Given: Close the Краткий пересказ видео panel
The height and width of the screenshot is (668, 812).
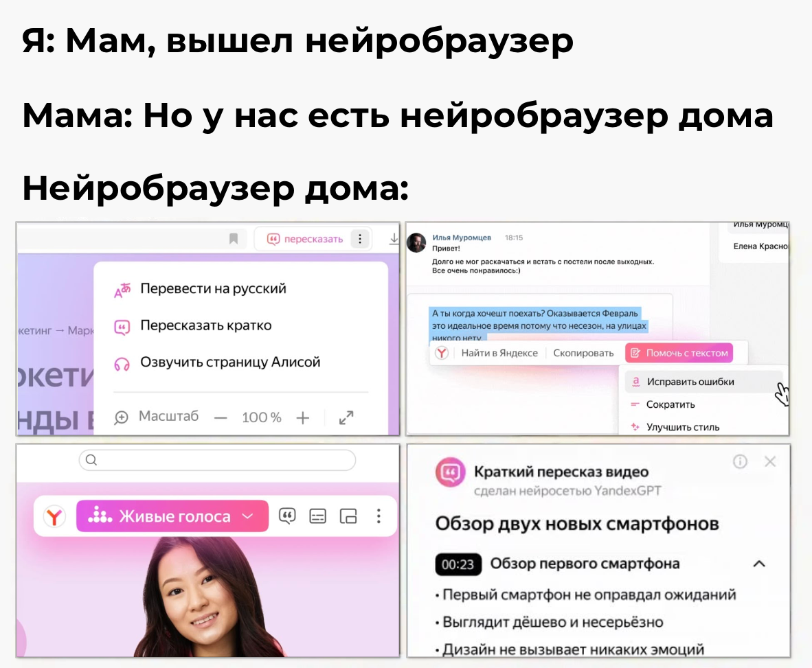Looking at the screenshot, I should click(x=770, y=461).
